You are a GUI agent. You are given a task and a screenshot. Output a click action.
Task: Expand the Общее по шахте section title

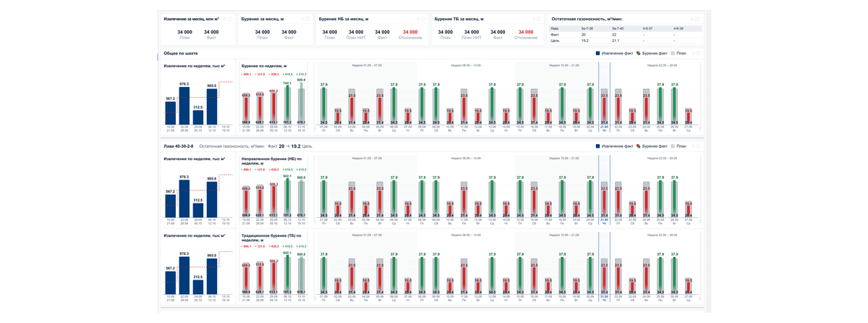(x=180, y=54)
